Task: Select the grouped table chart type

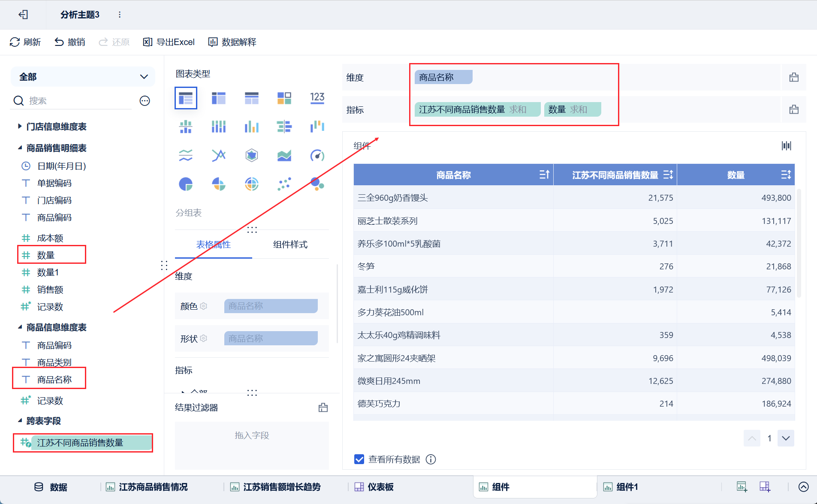Action: pyautogui.click(x=186, y=98)
